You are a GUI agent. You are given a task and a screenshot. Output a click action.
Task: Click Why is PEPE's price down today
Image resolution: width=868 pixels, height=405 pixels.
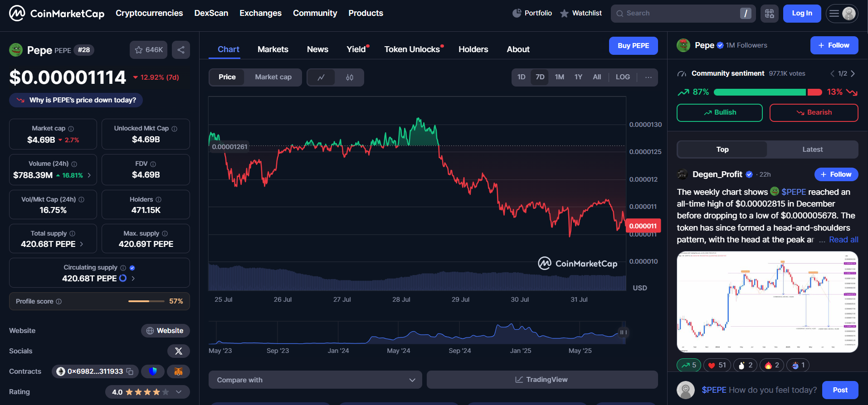tap(76, 100)
